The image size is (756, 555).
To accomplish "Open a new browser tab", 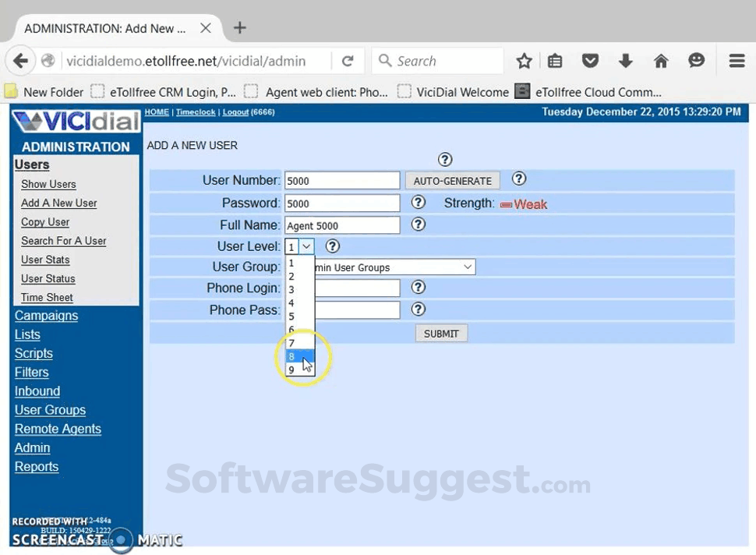I will click(x=239, y=27).
